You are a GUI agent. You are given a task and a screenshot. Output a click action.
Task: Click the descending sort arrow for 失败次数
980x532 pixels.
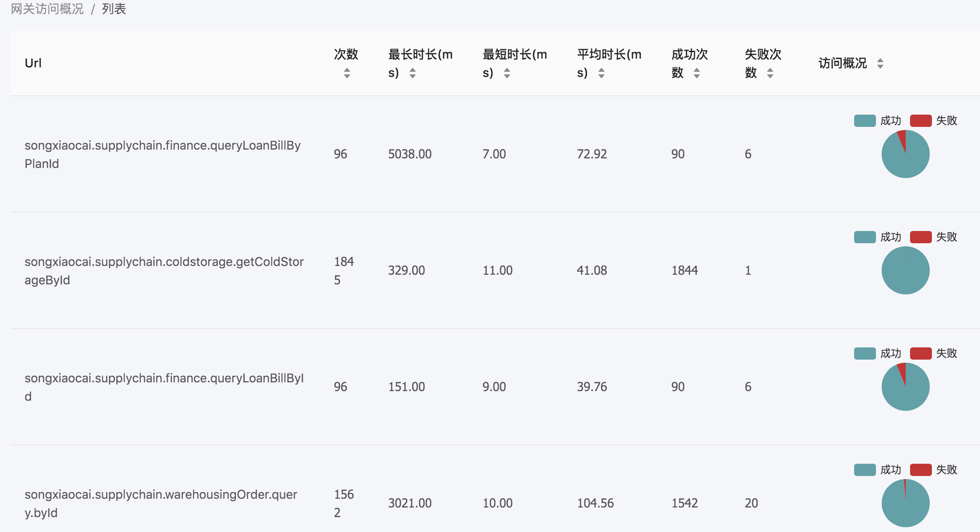[769, 77]
